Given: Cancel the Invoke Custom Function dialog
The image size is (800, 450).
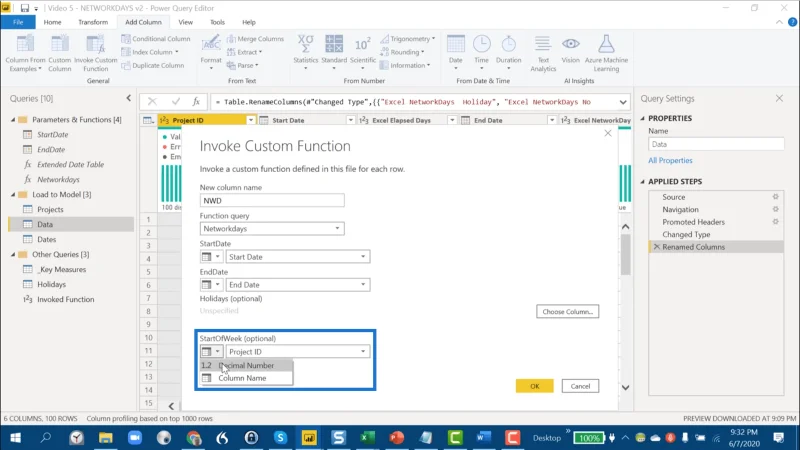Looking at the screenshot, I should point(580,386).
